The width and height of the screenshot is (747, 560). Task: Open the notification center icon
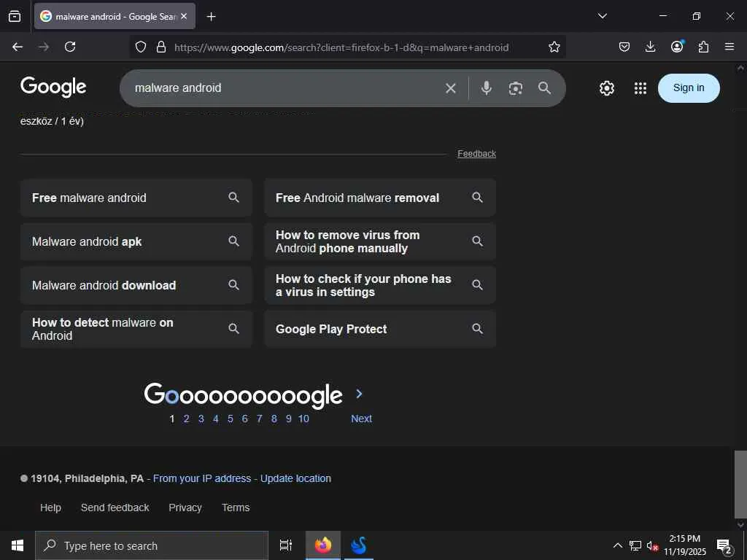tap(724, 545)
